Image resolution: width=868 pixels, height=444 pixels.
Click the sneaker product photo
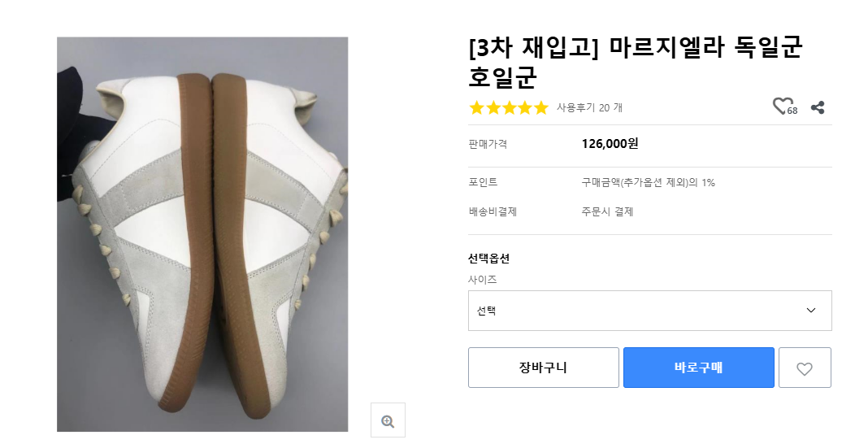[202, 234]
